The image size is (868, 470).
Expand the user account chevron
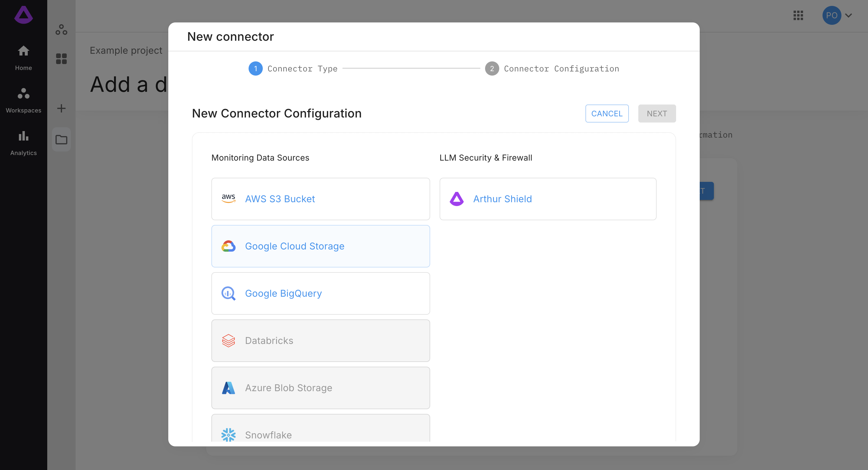(x=849, y=15)
